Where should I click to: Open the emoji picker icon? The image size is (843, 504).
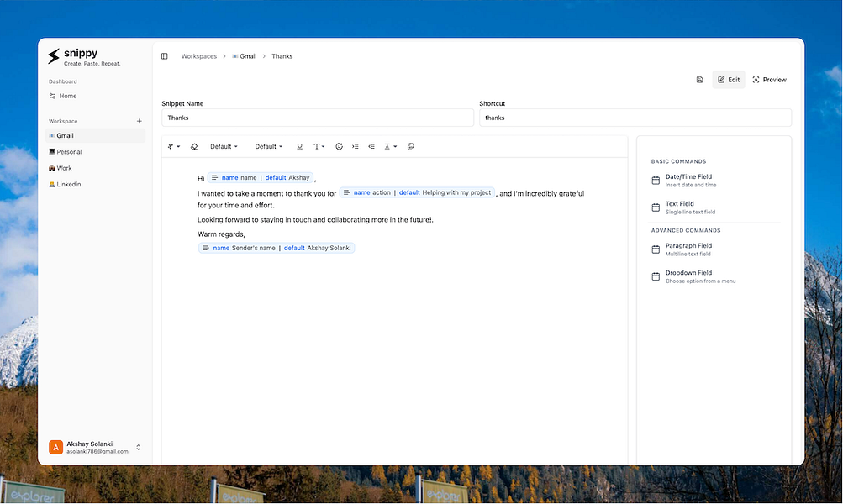click(x=340, y=146)
